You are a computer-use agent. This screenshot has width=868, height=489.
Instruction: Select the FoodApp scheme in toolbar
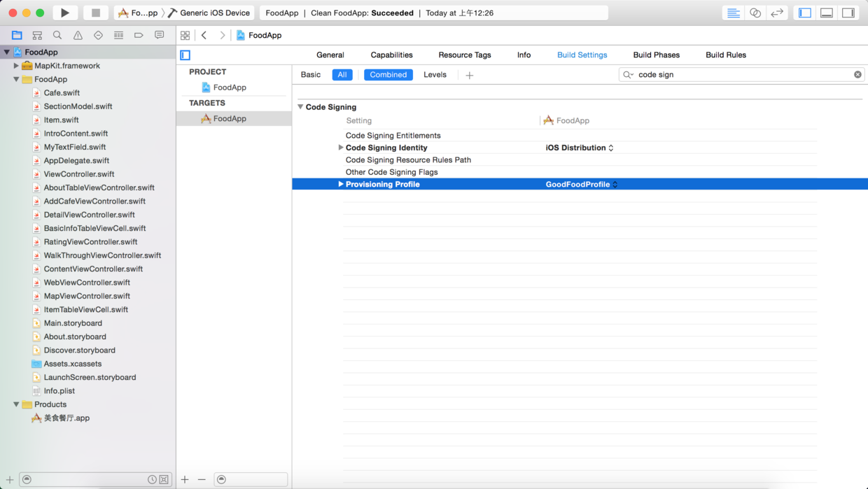[x=138, y=13]
